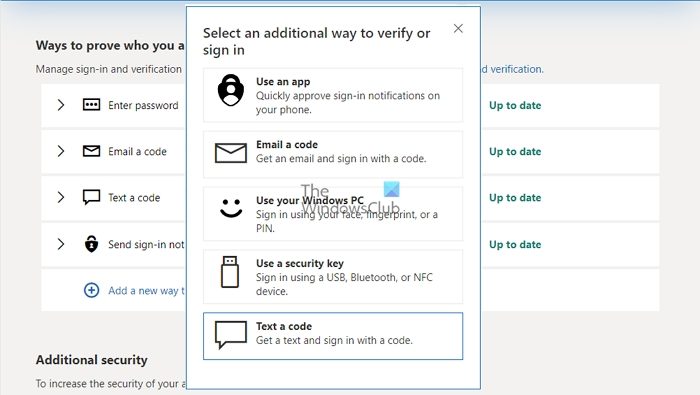Click Up to date status for Email a code
Image resolution: width=700 pixels, height=395 pixels.
coord(515,151)
